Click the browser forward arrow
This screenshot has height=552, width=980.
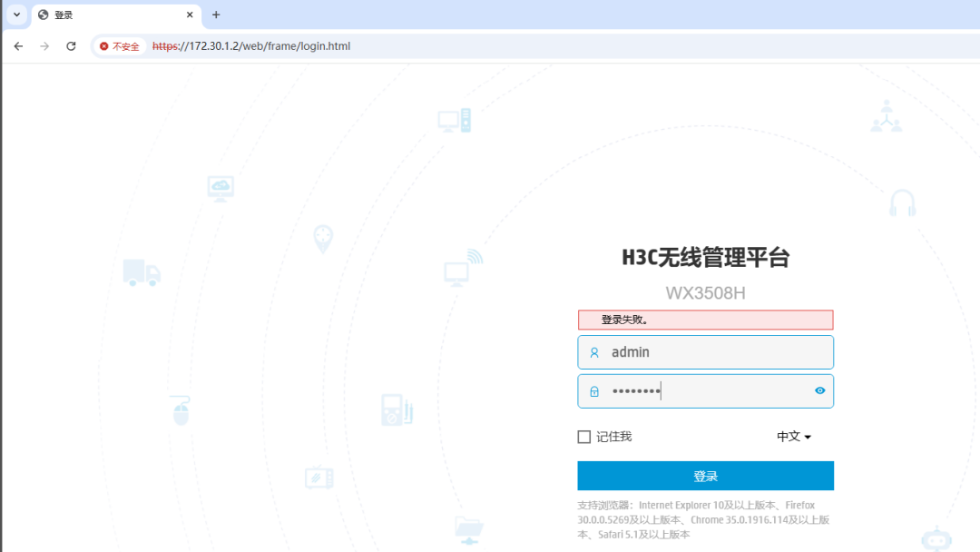[44, 45]
